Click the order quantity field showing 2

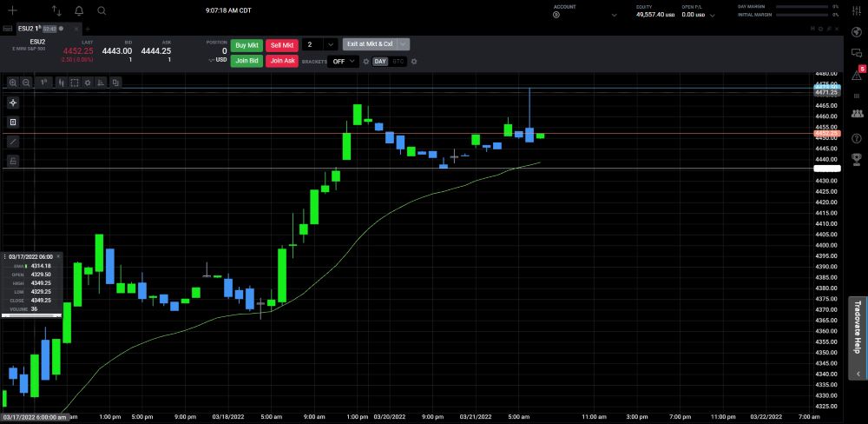pyautogui.click(x=313, y=45)
